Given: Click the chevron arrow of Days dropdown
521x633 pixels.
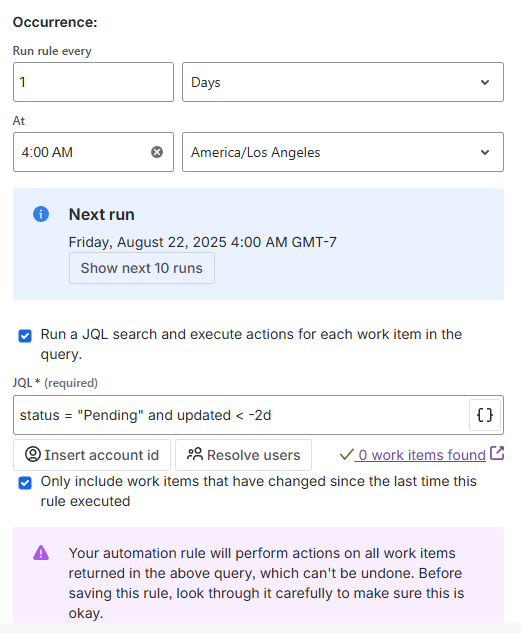Looking at the screenshot, I should tap(485, 82).
